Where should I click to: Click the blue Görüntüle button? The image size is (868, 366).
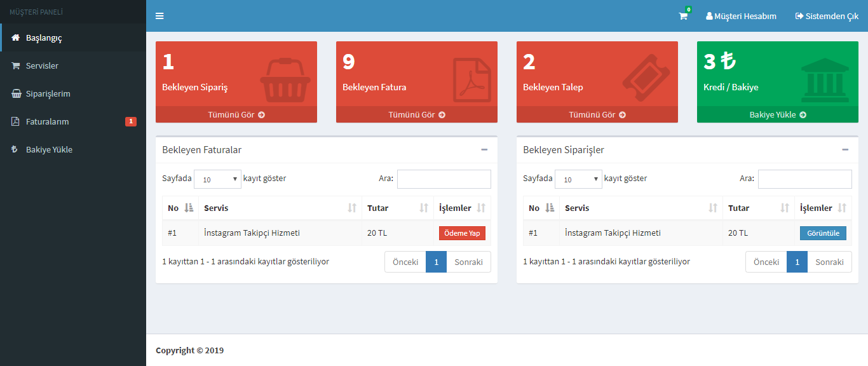(823, 233)
